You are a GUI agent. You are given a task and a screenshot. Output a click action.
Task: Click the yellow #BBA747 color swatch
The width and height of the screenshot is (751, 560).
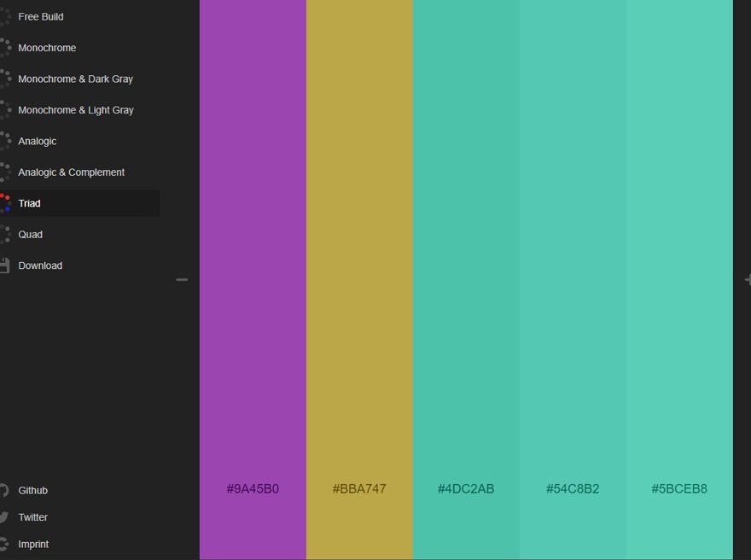359,280
